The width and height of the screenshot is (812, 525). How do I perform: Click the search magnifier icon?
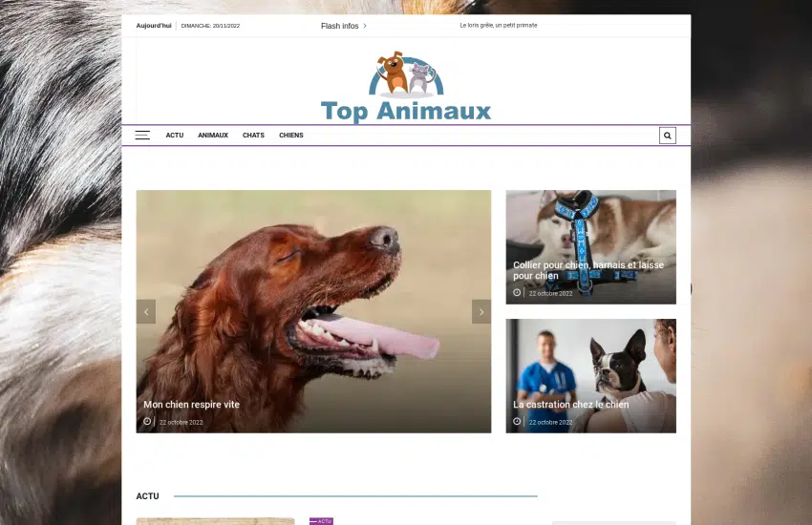click(667, 136)
